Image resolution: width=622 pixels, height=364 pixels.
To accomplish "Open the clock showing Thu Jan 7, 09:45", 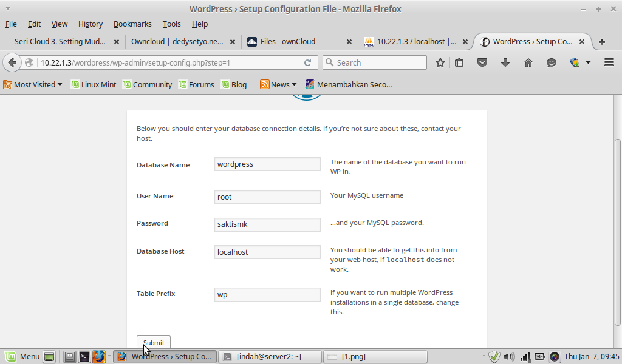I will (592, 357).
